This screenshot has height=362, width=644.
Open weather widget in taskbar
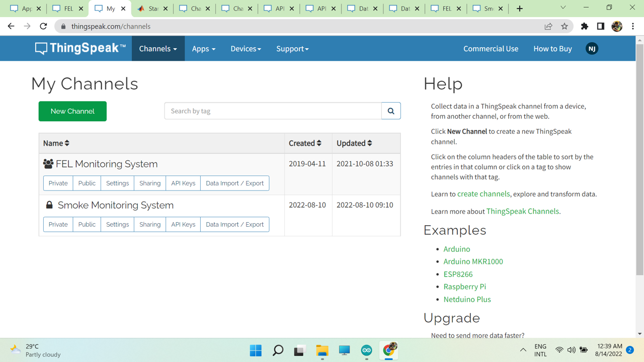pos(35,350)
